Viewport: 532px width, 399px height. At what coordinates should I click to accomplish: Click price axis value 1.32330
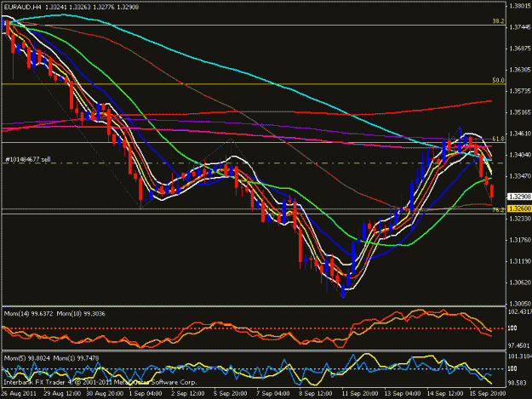pyautogui.click(x=520, y=219)
